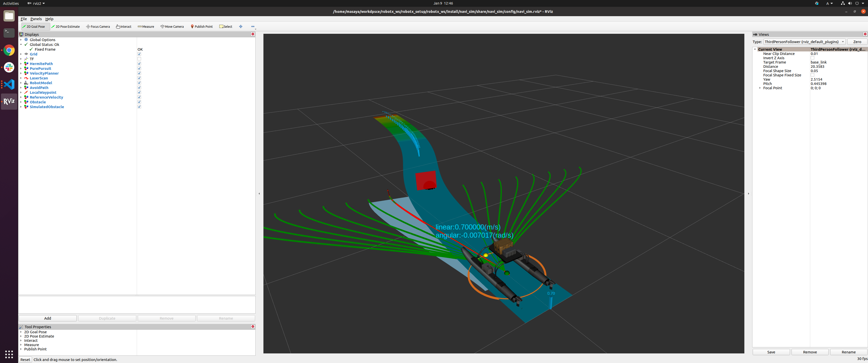Disable the Grid display checkbox
Image resolution: width=868 pixels, height=363 pixels.
139,54
